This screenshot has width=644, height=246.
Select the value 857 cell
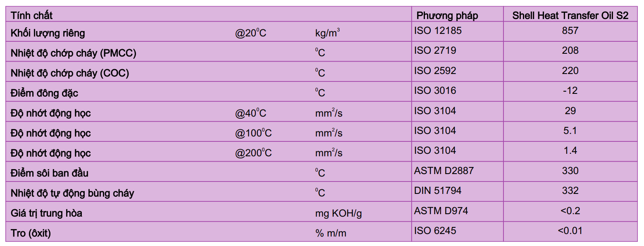[570, 31]
